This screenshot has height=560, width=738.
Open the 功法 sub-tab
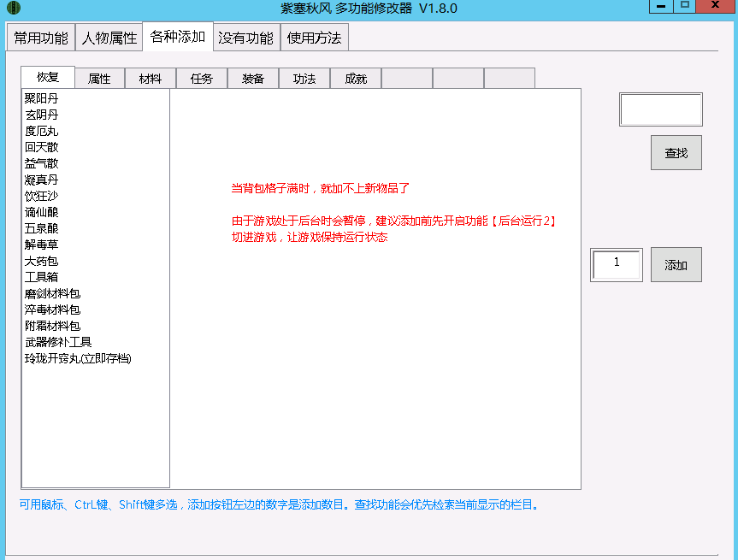[x=304, y=78]
